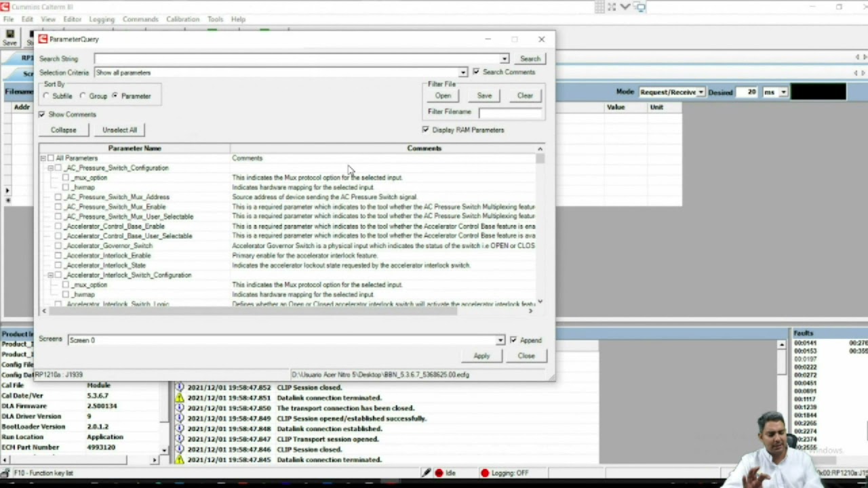Click the Search button
The width and height of the screenshot is (868, 488).
coord(530,59)
